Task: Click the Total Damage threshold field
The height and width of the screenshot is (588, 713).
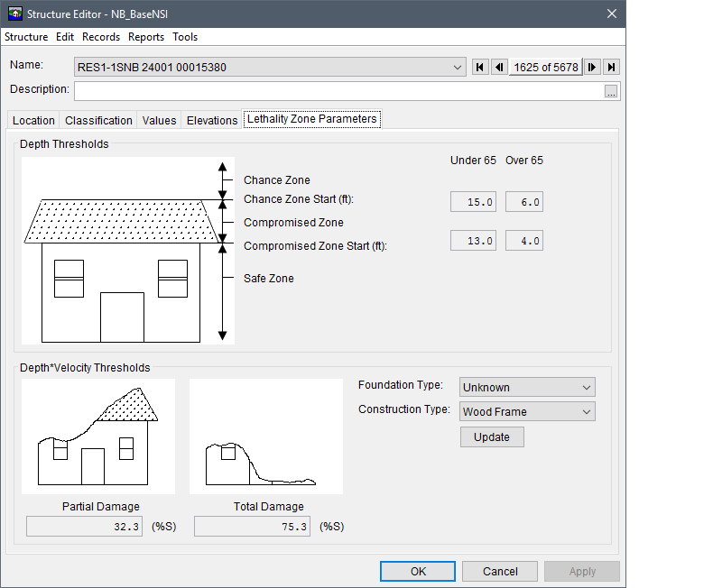Action: 253,526
